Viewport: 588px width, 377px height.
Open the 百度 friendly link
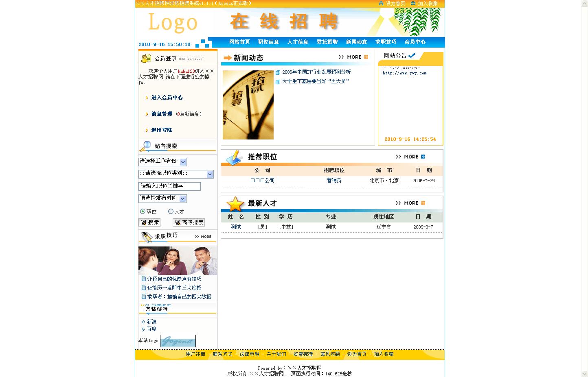pyautogui.click(x=151, y=329)
